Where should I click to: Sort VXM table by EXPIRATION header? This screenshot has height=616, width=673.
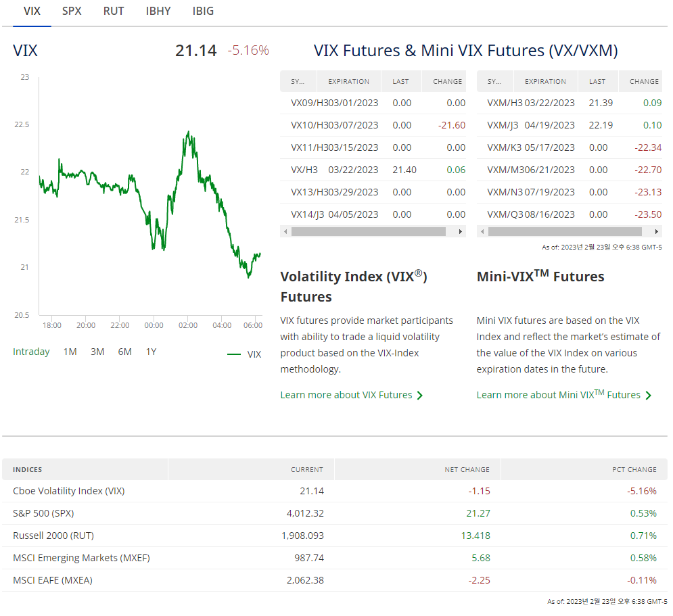pos(545,82)
